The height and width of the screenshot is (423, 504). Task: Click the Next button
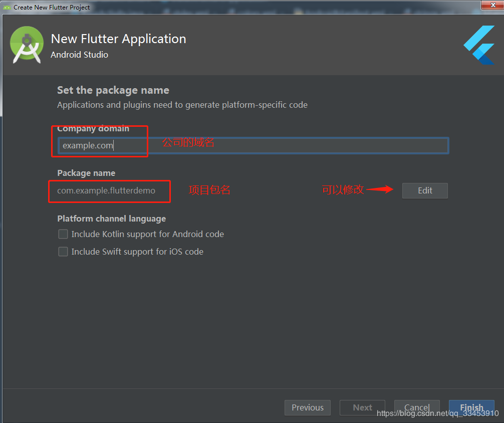point(363,407)
